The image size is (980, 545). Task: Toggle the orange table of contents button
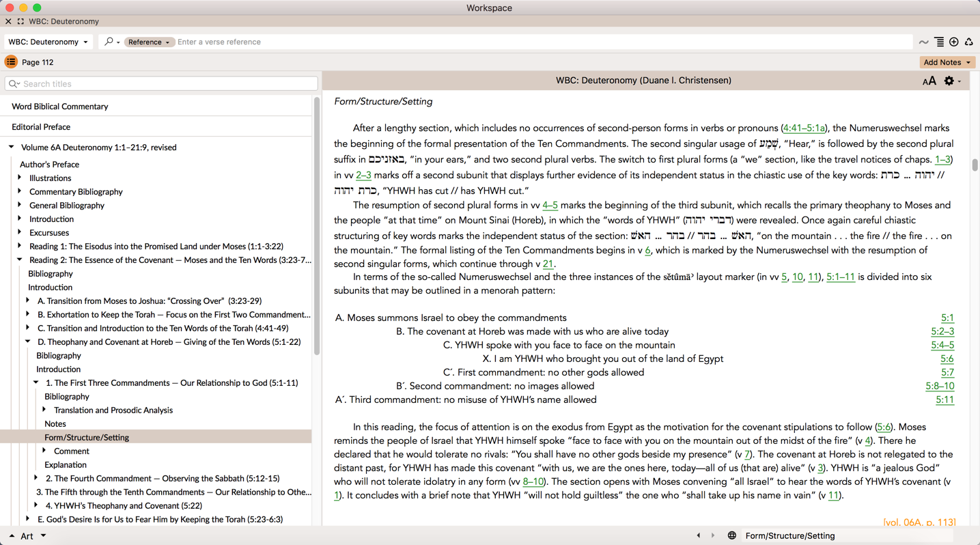[x=11, y=62]
